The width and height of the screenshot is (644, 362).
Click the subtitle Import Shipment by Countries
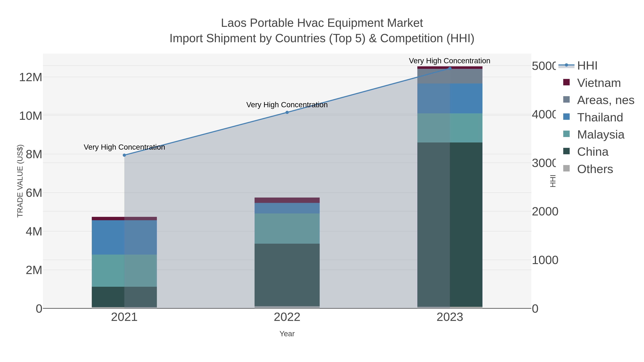[x=322, y=38]
